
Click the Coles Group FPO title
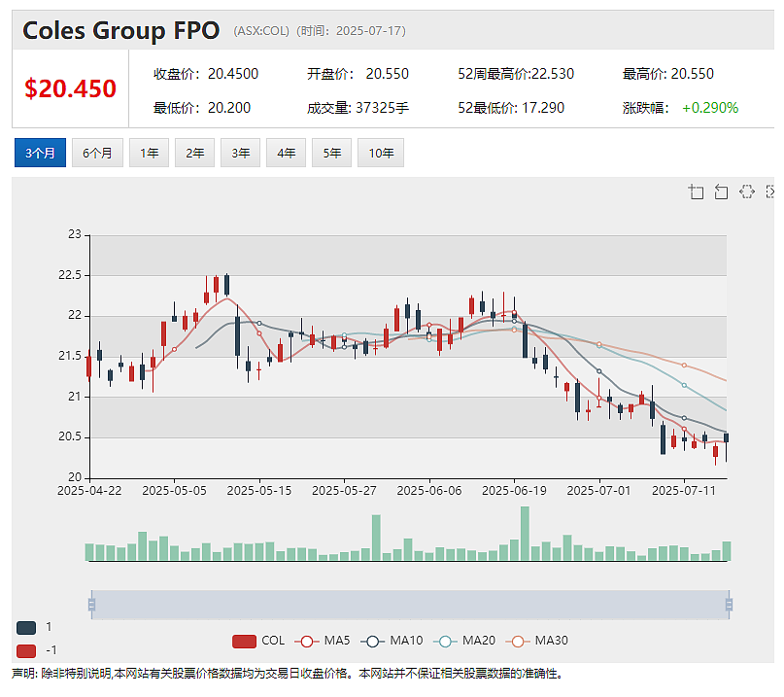[x=121, y=30]
